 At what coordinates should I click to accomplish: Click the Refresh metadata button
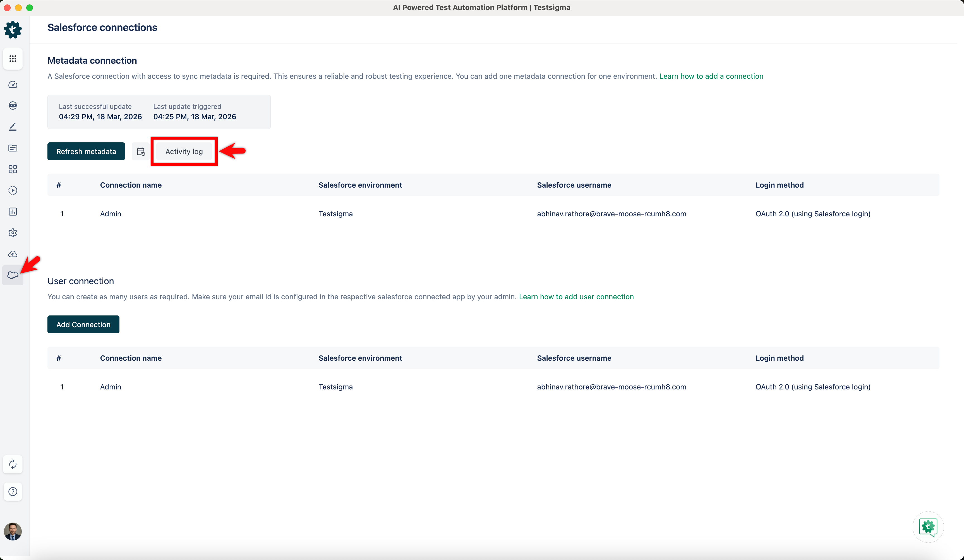pos(86,152)
